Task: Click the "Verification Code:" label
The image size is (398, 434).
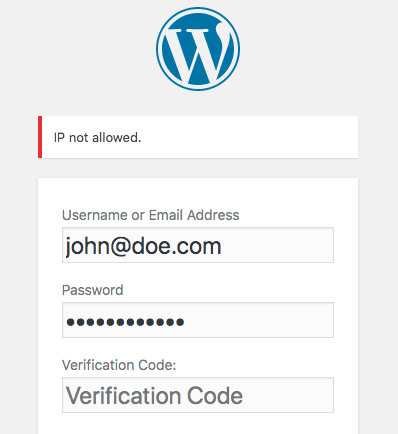Action: (x=119, y=365)
